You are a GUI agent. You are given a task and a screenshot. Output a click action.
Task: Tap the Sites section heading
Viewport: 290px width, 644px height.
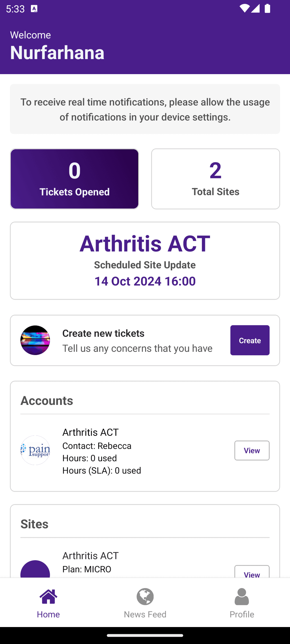(35, 524)
